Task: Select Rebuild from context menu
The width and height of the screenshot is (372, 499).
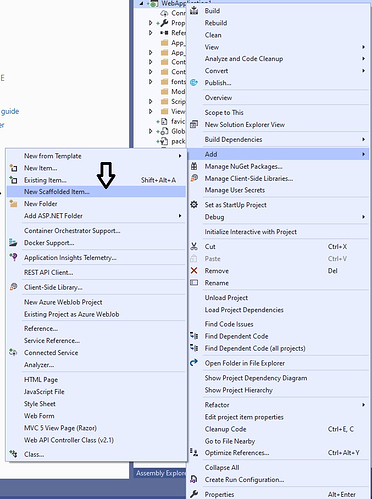Action: 216,23
